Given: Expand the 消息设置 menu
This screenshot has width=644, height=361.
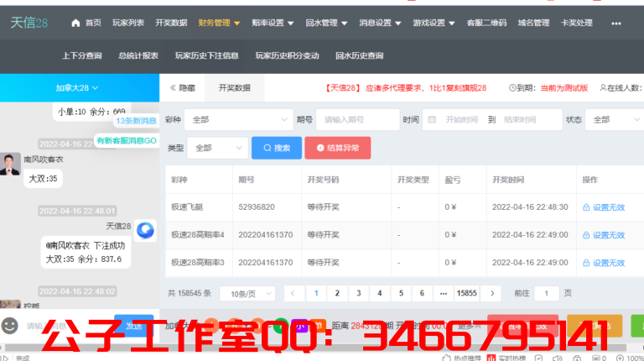Looking at the screenshot, I should coord(380,23).
